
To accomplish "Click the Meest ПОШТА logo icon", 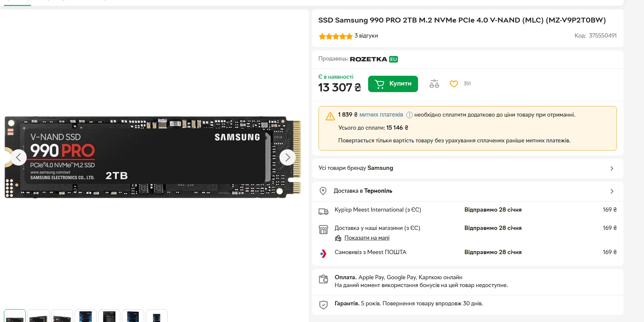I will 323,253.
